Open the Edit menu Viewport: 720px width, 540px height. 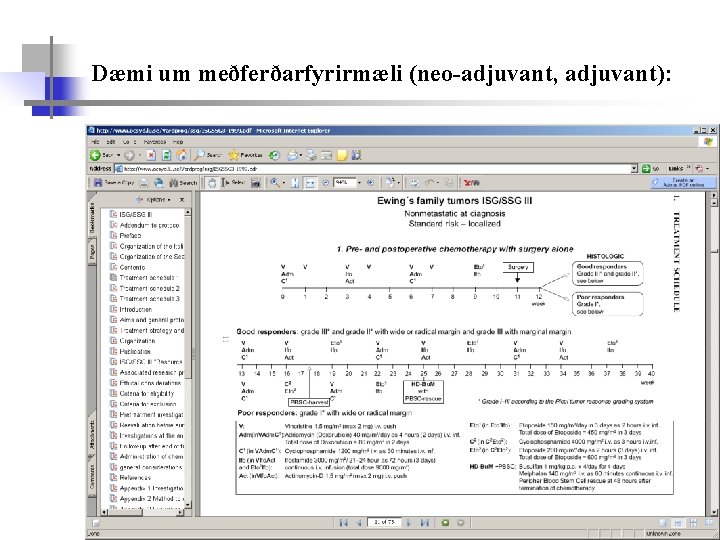111,142
